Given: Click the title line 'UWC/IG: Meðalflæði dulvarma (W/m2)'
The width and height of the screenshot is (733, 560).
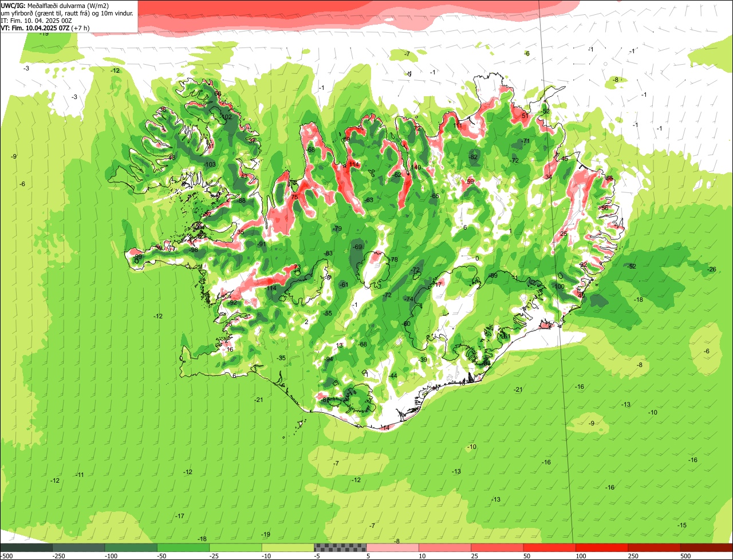Looking at the screenshot, I should pyautogui.click(x=55, y=5).
